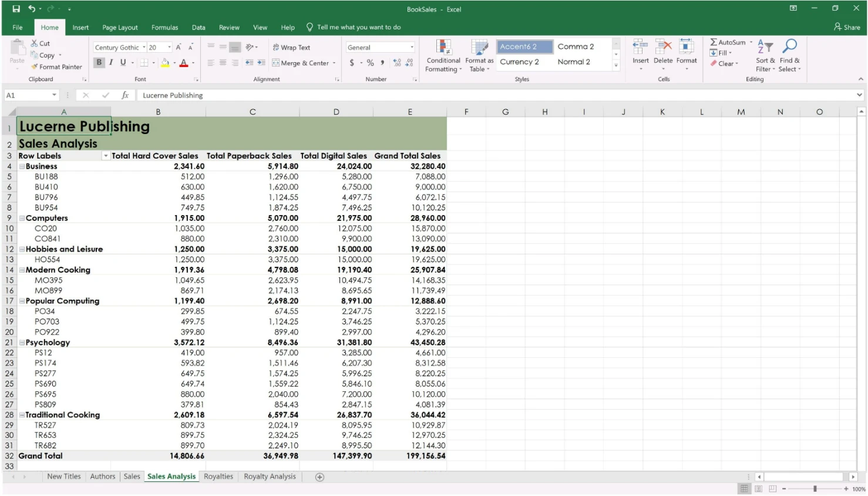Click the Conditional Formatting icon
This screenshot has width=868, height=496.
(443, 48)
